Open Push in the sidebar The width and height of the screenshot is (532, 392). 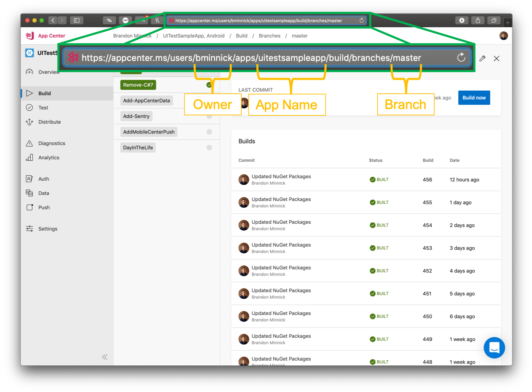click(x=67, y=207)
